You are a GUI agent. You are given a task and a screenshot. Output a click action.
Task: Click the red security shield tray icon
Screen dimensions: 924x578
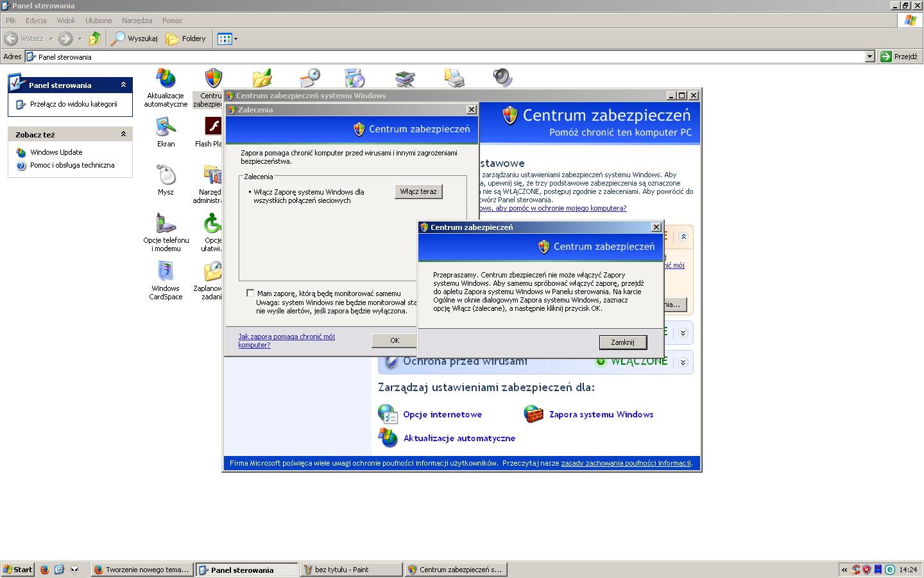click(867, 570)
